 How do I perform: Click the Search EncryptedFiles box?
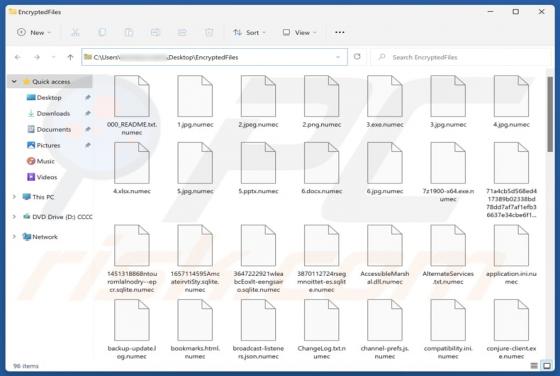click(x=461, y=57)
